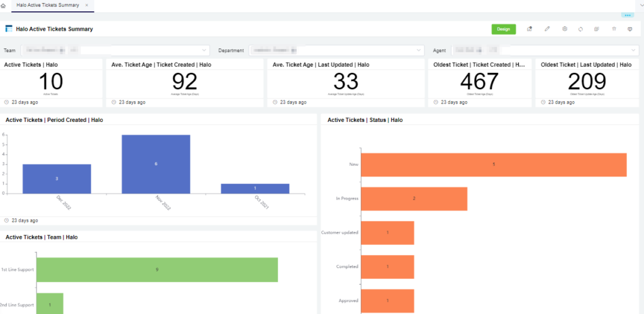Click the duplicate dashboard icon
644x314 pixels.
point(596,29)
